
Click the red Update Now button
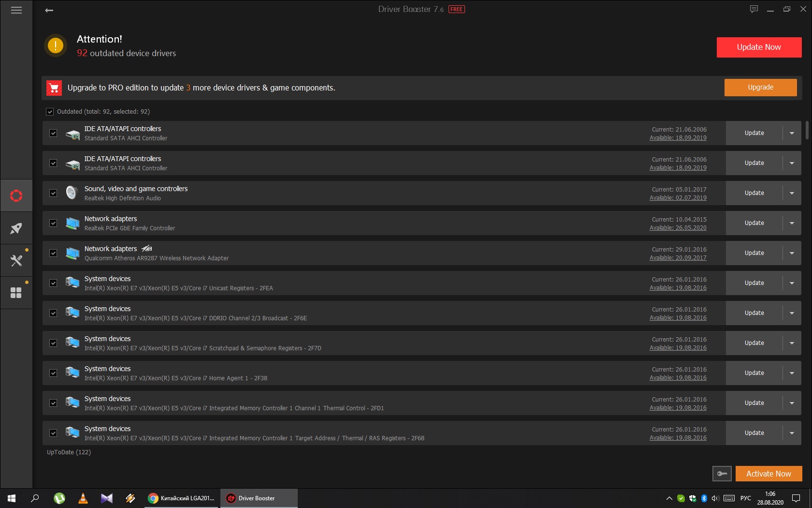coord(759,47)
